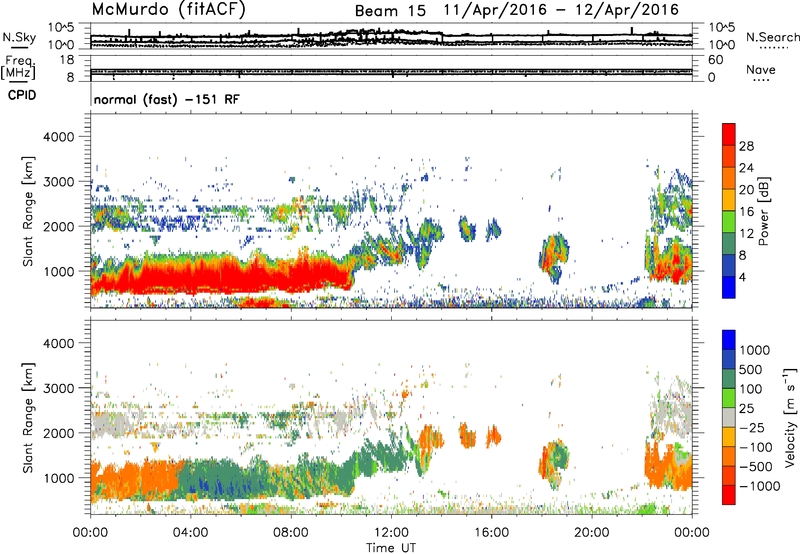Click the 'Beam 15' label
The width and height of the screenshot is (800, 554).
[x=390, y=11]
